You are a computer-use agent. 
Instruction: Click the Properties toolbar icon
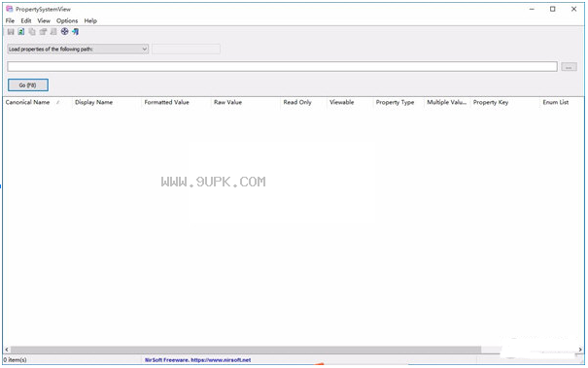click(43, 32)
